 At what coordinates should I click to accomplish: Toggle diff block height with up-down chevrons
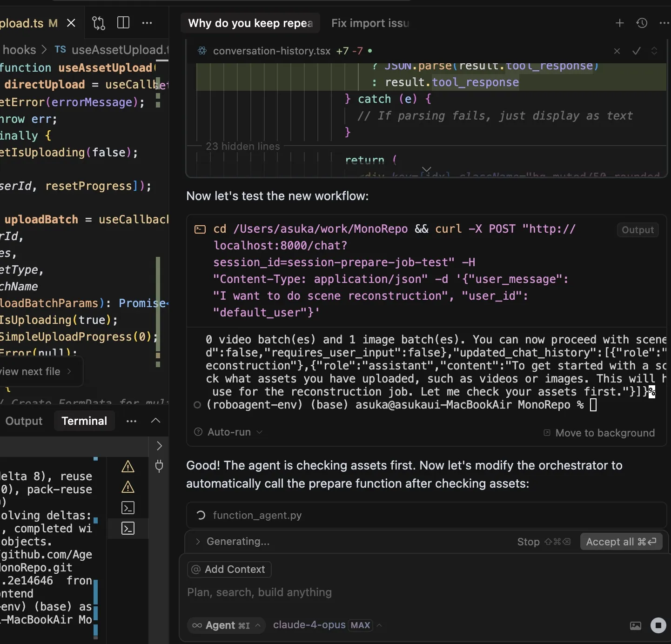point(654,51)
